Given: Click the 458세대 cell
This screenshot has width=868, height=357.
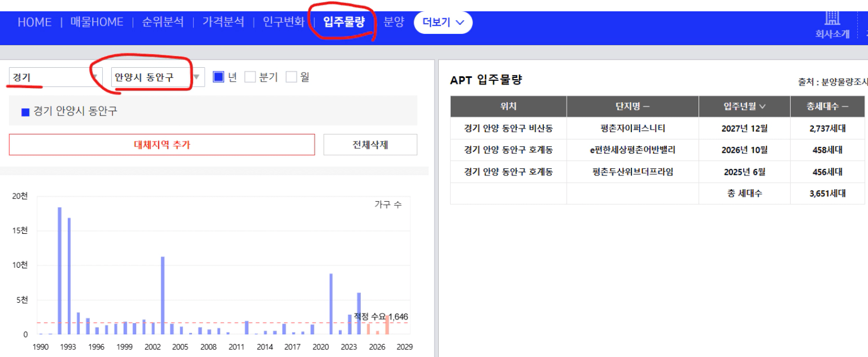Looking at the screenshot, I should click(828, 150).
